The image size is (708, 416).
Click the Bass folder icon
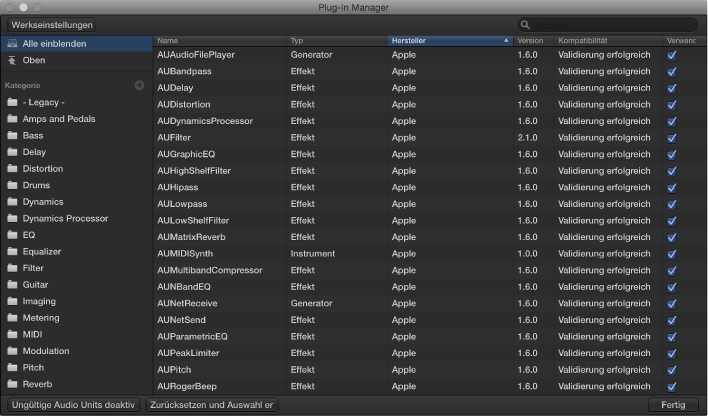pyautogui.click(x=12, y=136)
